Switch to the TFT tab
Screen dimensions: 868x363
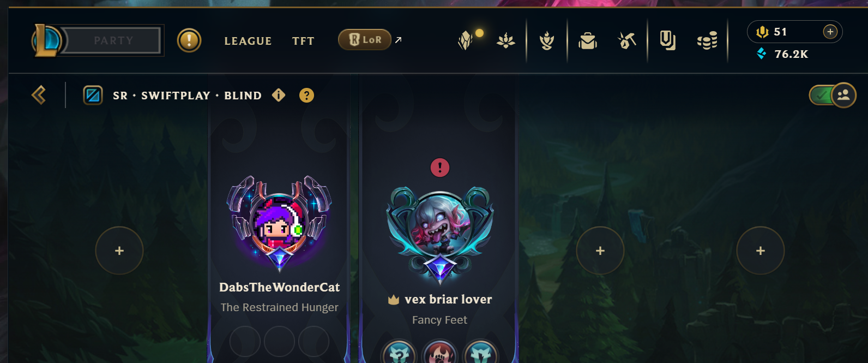click(x=303, y=41)
